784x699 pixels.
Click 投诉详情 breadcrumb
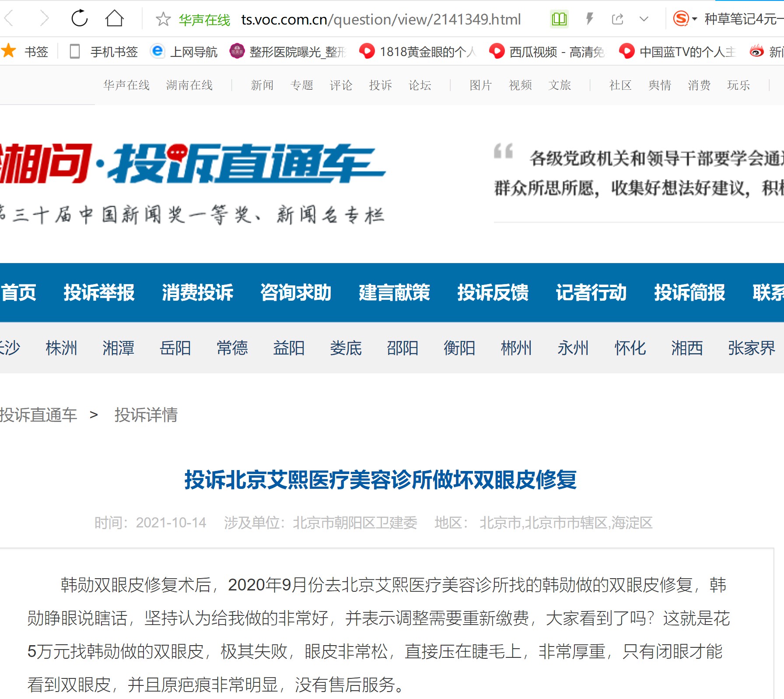[146, 415]
